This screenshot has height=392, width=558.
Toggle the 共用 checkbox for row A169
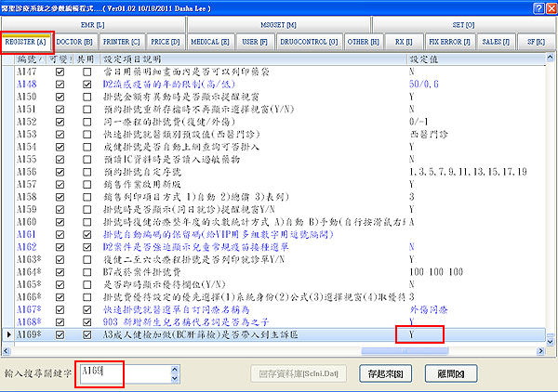86,333
